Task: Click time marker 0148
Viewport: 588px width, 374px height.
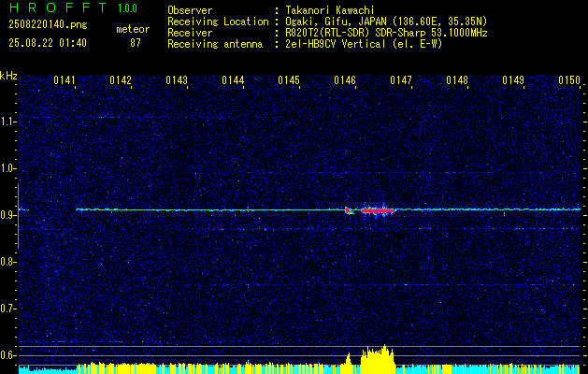Action: 457,80
